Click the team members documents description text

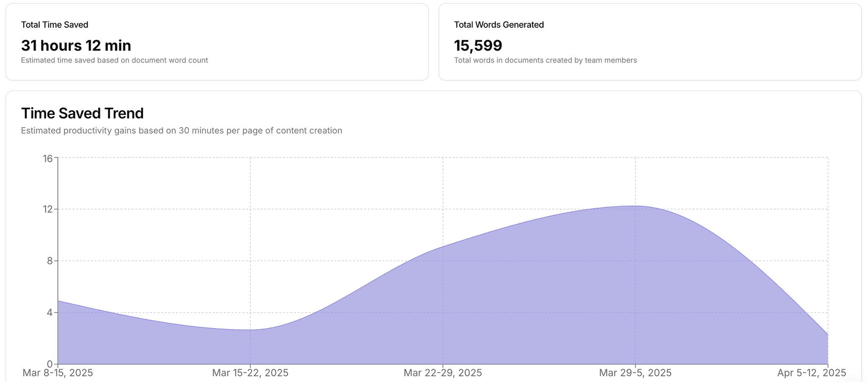pos(545,60)
